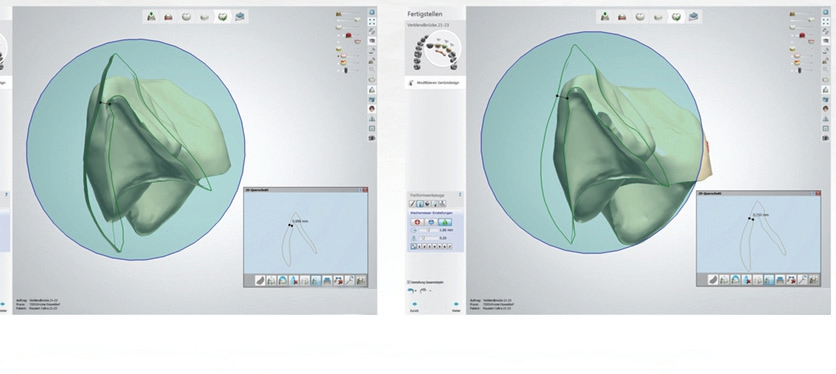Image resolution: width=836 pixels, height=374 pixels.
Task: Open the redo history dropdown arrow
Action: (x=430, y=291)
